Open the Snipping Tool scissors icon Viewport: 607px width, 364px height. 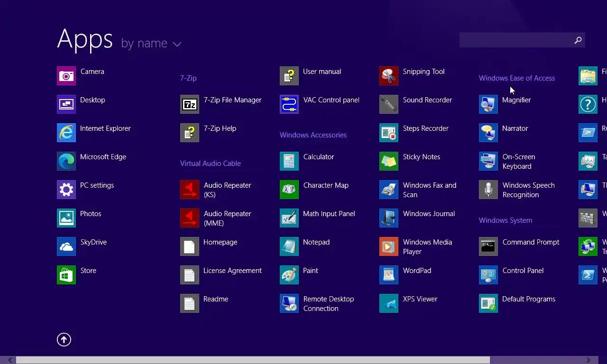[x=389, y=76]
